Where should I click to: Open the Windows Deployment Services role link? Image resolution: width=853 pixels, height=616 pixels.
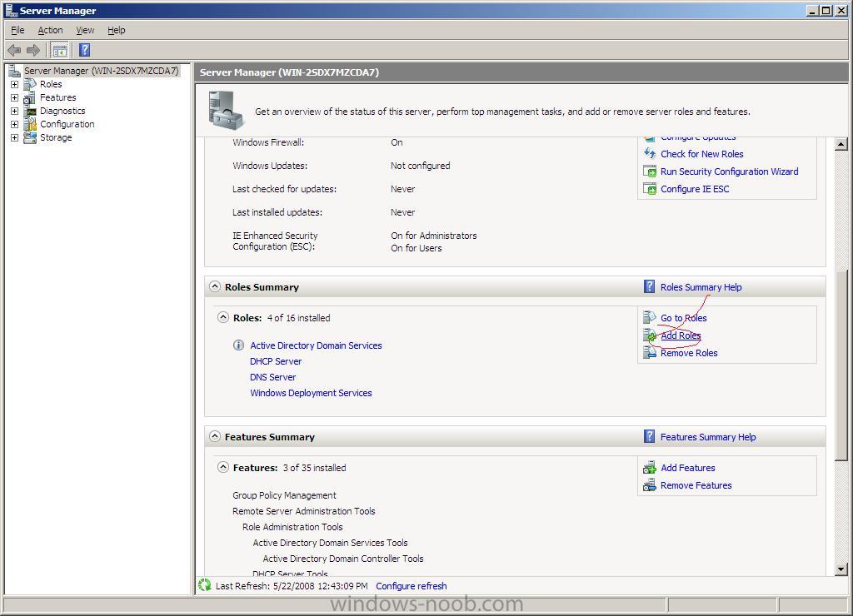(x=312, y=393)
